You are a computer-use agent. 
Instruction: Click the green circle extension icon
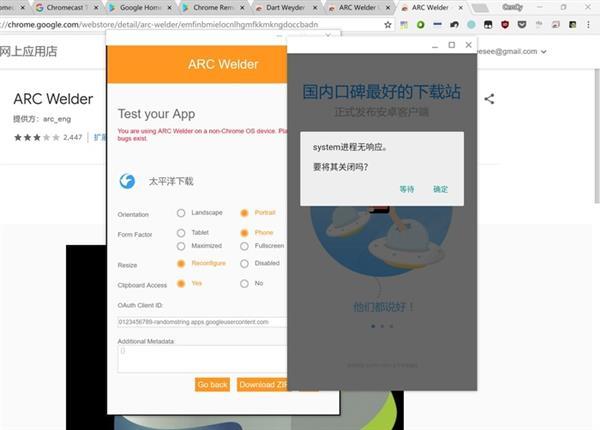(x=421, y=25)
